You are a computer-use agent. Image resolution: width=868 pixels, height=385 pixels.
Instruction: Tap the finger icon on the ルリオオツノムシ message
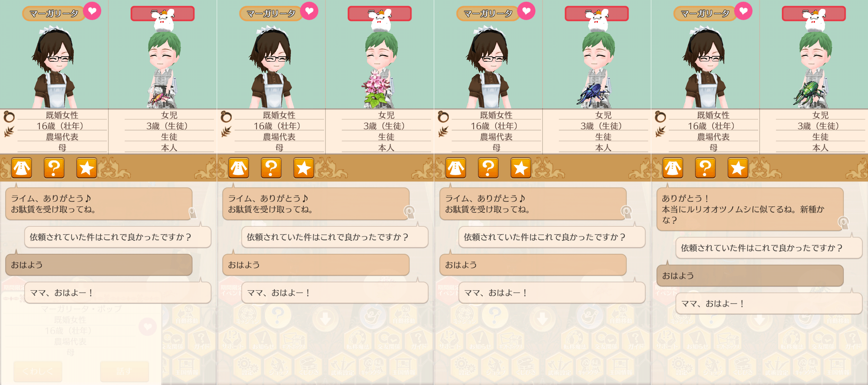[x=843, y=224]
